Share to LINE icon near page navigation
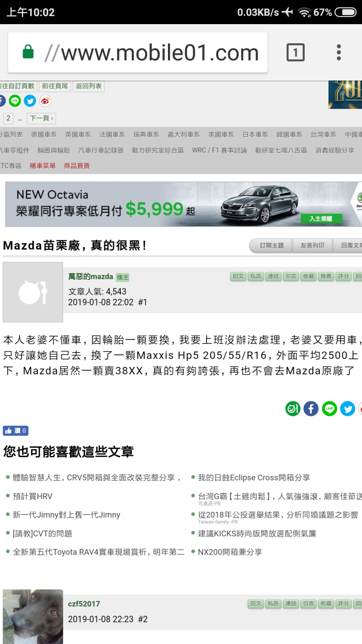 click(x=15, y=101)
